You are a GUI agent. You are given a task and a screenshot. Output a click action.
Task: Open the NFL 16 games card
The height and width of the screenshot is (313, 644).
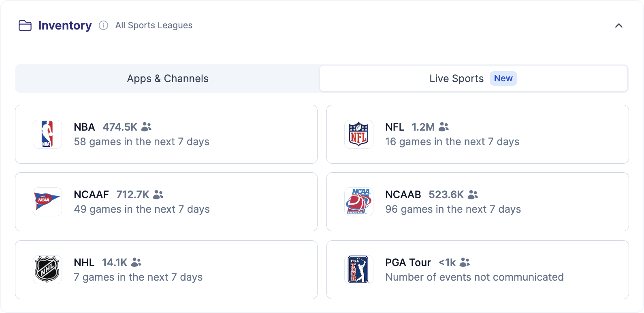(478, 134)
